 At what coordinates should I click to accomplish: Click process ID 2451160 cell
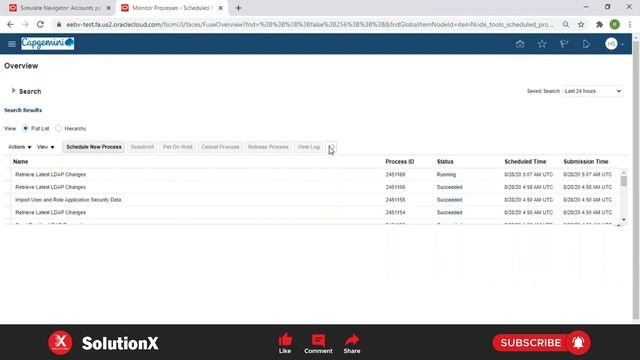[x=395, y=187]
